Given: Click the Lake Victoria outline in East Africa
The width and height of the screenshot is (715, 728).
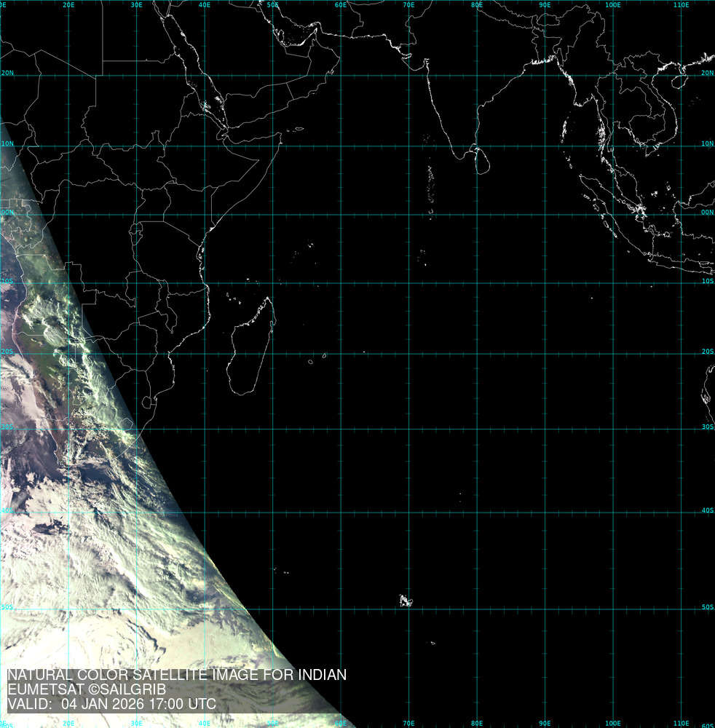Looking at the screenshot, I should [x=136, y=233].
